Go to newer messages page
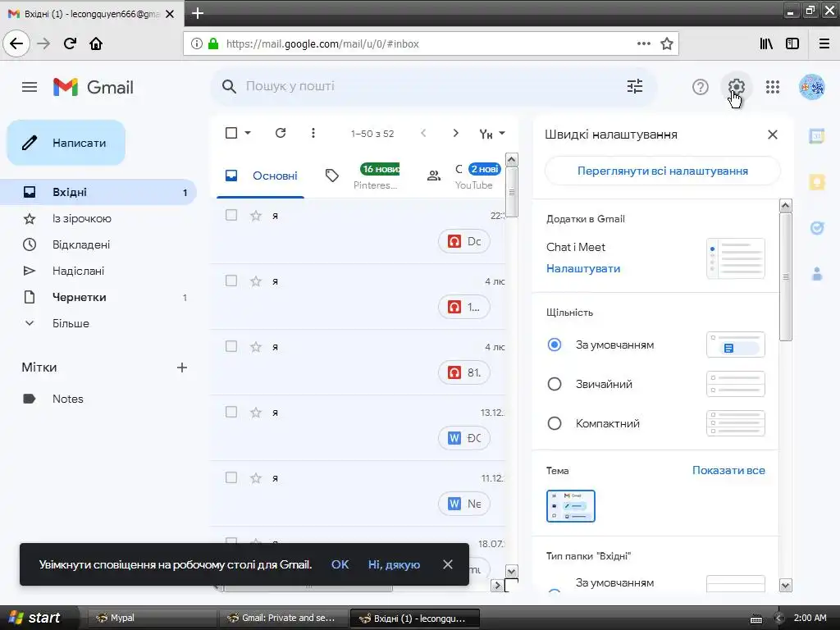 pos(423,133)
